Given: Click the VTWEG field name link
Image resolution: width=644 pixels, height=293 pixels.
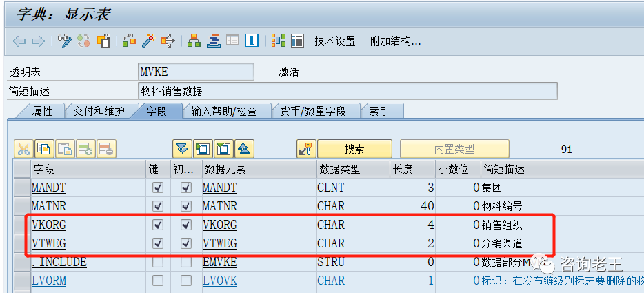Looking at the screenshot, I should pyautogui.click(x=49, y=243).
